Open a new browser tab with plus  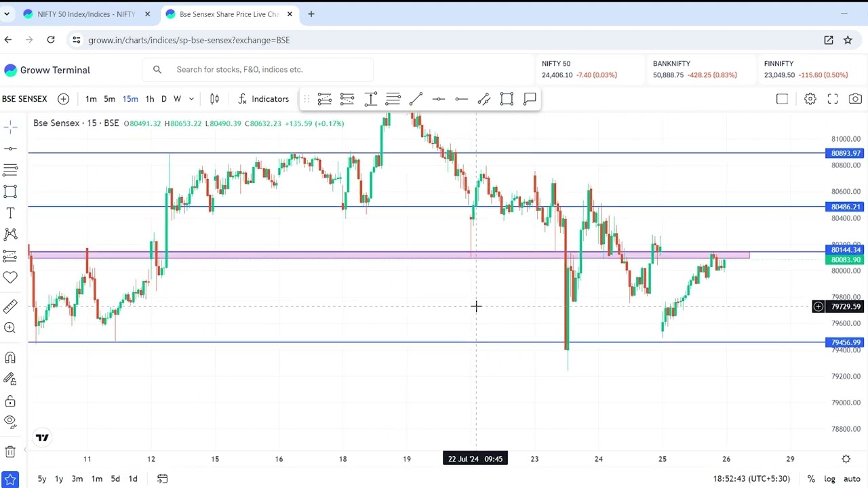click(311, 14)
